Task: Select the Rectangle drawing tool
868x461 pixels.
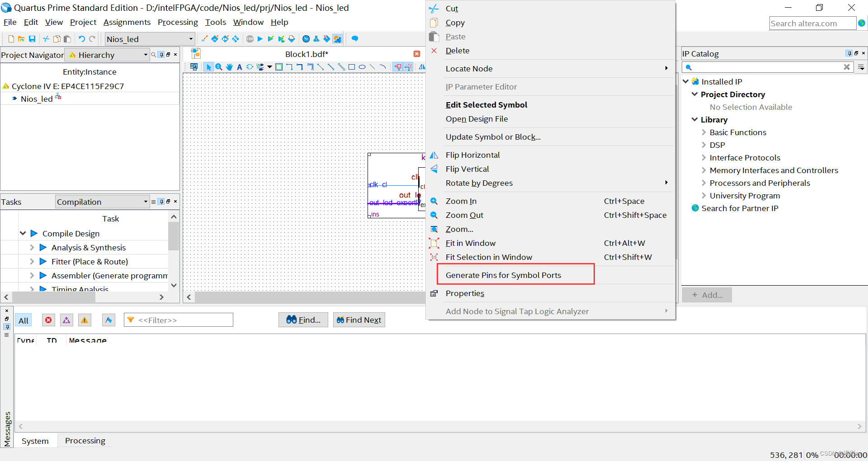Action: pyautogui.click(x=352, y=67)
